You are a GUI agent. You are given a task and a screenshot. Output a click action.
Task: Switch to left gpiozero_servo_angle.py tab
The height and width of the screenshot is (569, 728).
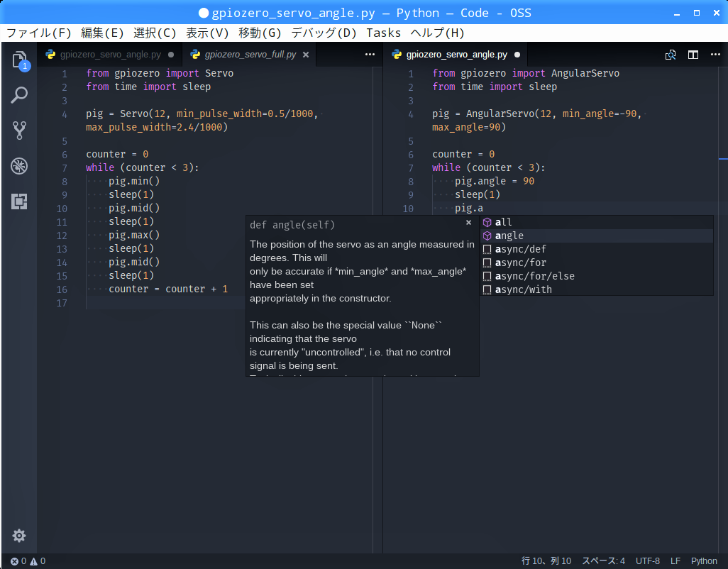pos(110,55)
